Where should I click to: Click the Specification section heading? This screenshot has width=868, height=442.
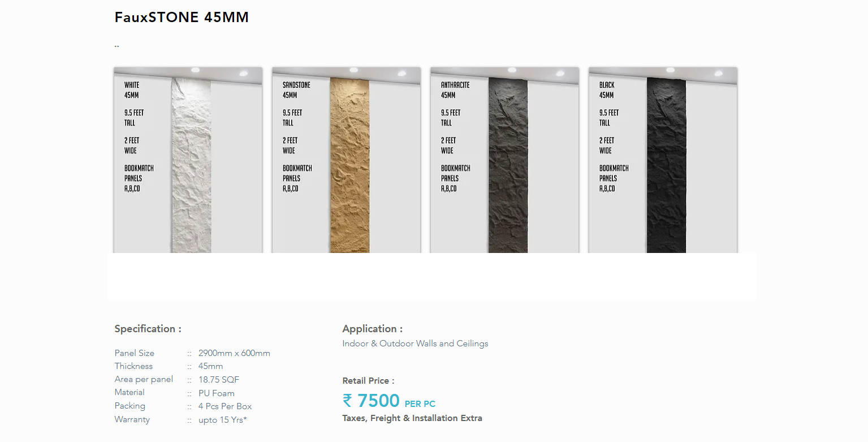click(148, 329)
